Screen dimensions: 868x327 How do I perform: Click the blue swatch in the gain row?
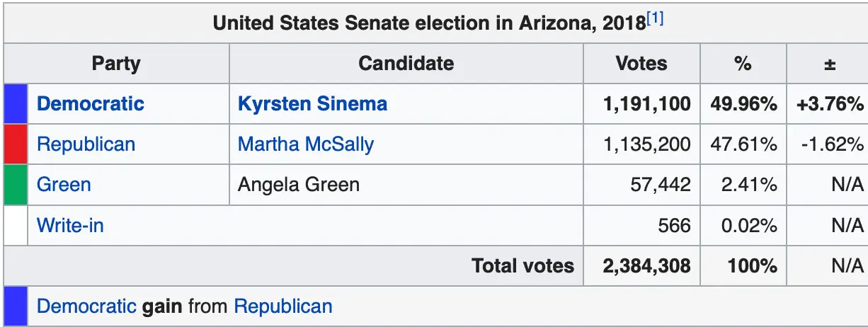click(15, 306)
